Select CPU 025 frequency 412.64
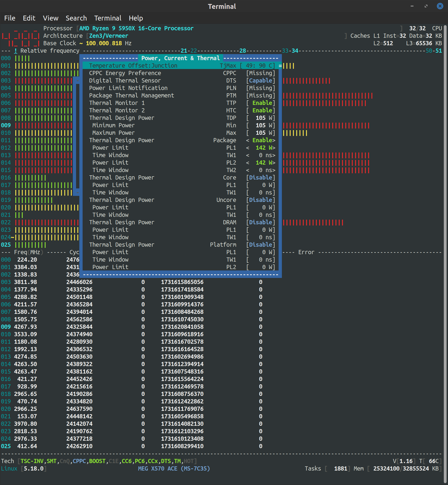Image resolution: width=448 pixels, height=485 pixels. pos(27,446)
